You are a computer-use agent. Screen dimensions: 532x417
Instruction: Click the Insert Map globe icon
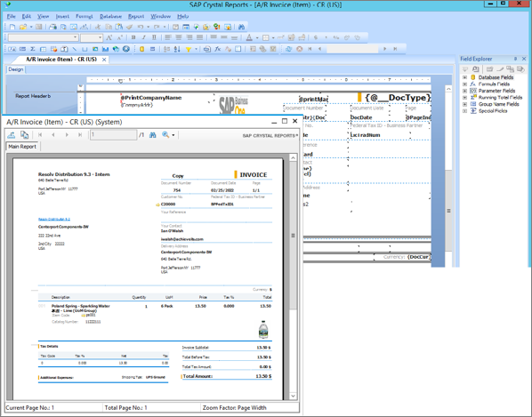click(x=116, y=49)
